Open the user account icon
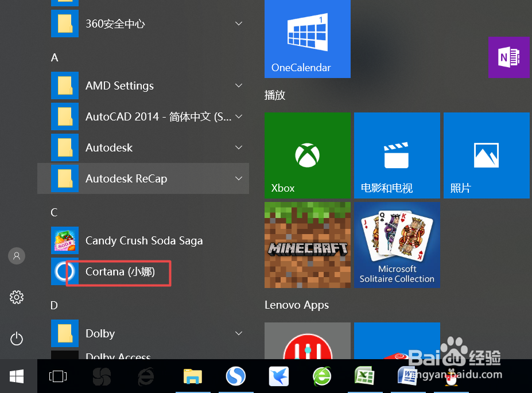This screenshot has width=532, height=393. 17,256
